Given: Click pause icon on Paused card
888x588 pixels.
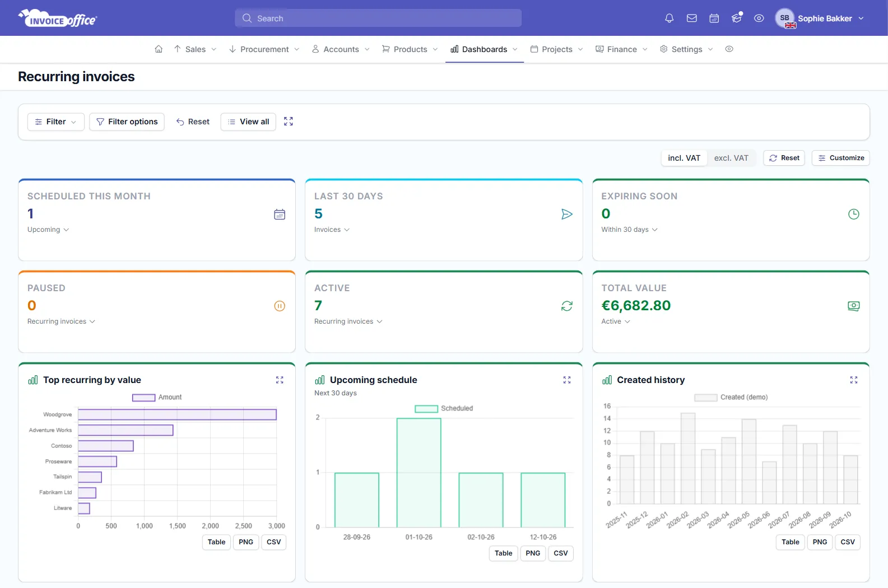Looking at the screenshot, I should coord(280,306).
